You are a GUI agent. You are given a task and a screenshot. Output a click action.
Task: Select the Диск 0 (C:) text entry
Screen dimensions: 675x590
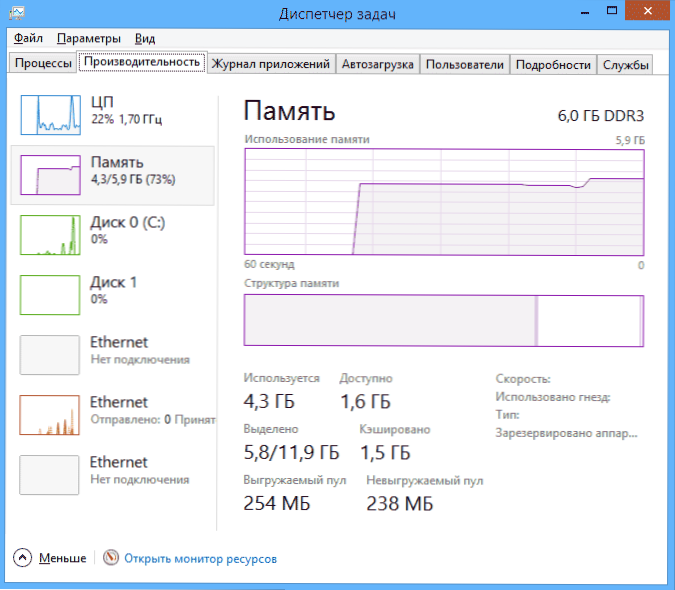[x=128, y=230]
